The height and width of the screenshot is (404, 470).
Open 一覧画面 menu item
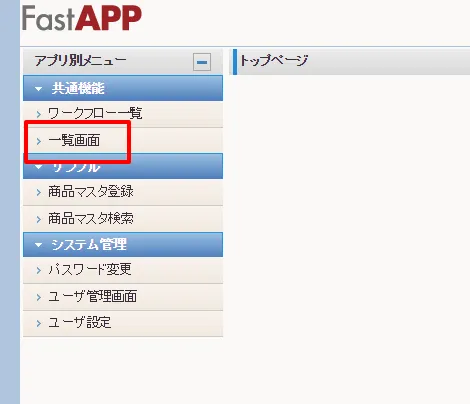[123, 140]
